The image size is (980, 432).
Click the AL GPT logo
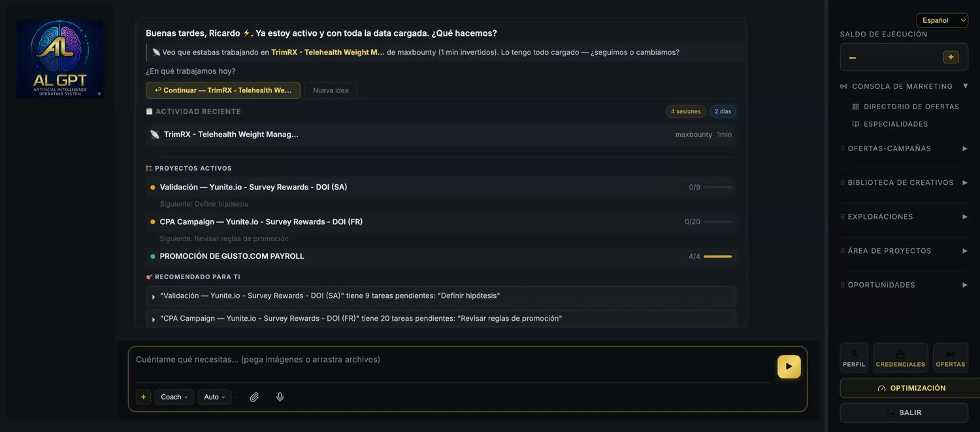59,59
